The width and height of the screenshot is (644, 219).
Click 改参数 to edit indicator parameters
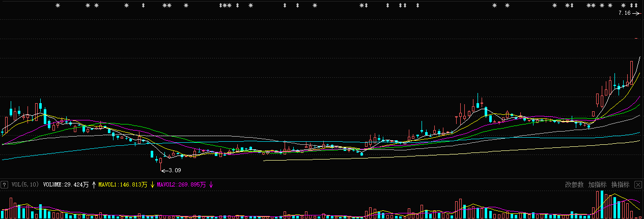pyautogui.click(x=574, y=185)
